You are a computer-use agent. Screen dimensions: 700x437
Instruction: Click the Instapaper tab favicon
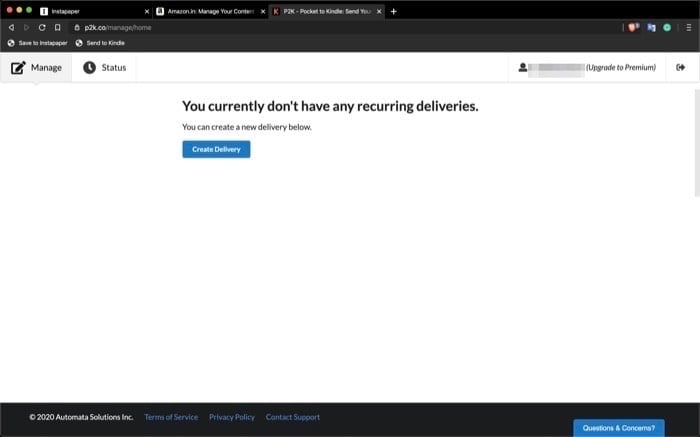click(x=44, y=12)
